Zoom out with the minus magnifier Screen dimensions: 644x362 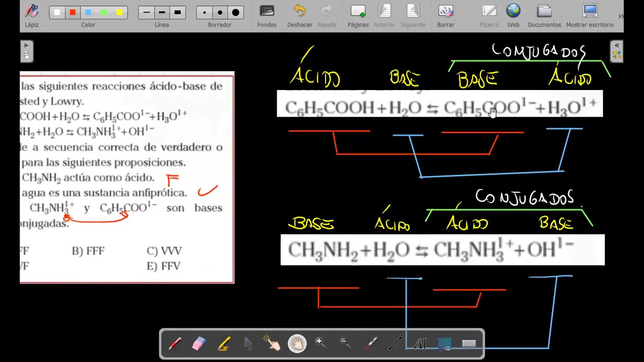point(346,343)
